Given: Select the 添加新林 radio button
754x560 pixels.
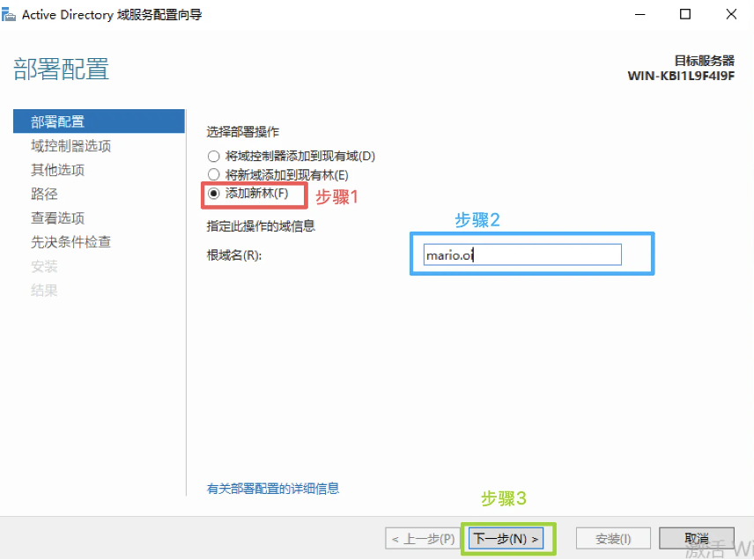Looking at the screenshot, I should tap(212, 193).
